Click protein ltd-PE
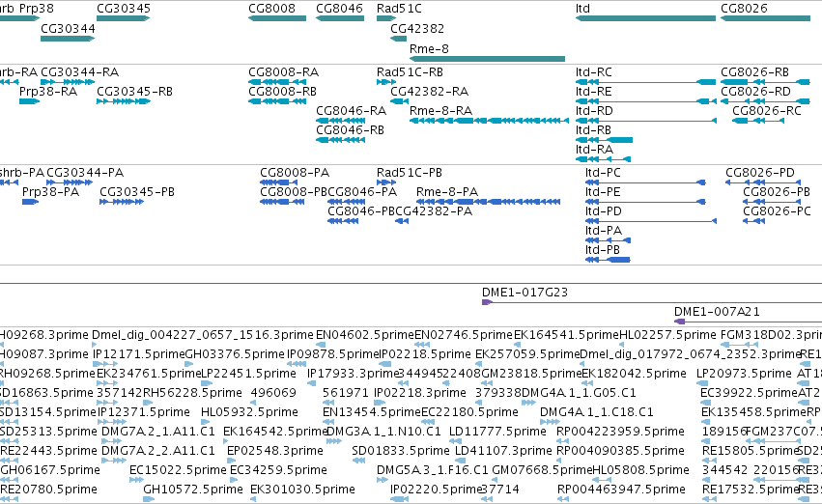The image size is (822, 504). 645,202
